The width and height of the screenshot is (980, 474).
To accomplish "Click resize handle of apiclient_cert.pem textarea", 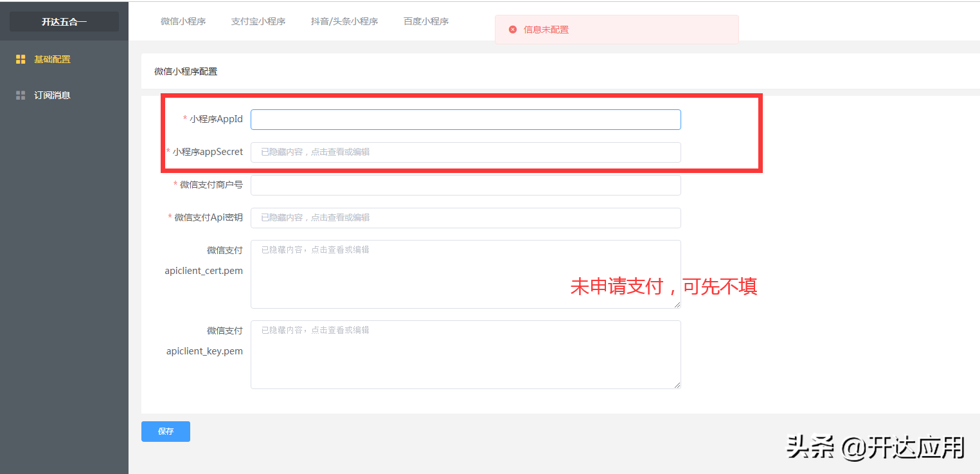I will tap(677, 304).
